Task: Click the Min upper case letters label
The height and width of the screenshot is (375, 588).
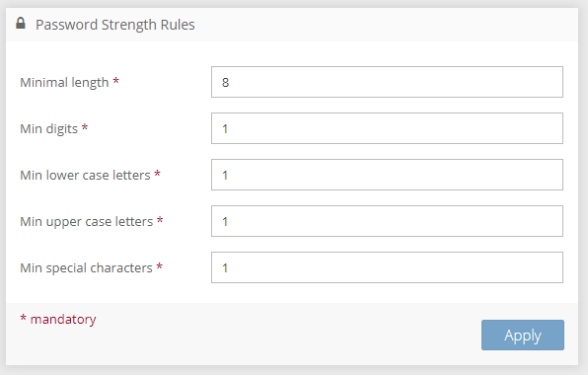Action: (x=87, y=222)
